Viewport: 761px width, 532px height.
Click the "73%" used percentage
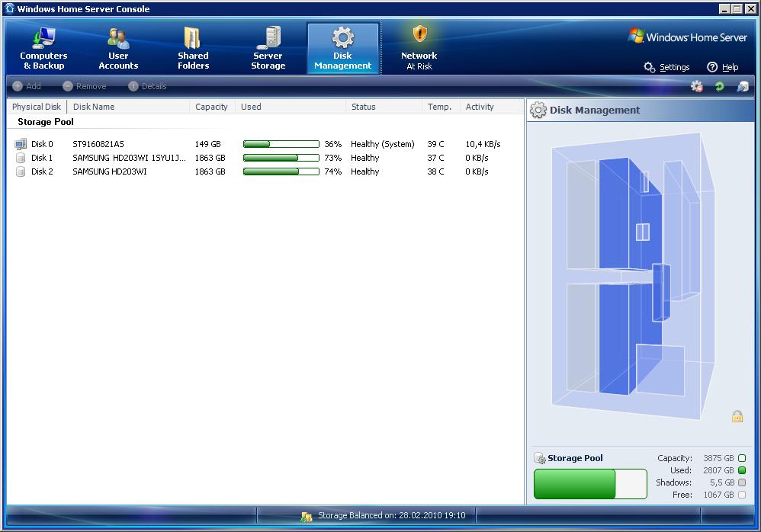coord(333,158)
